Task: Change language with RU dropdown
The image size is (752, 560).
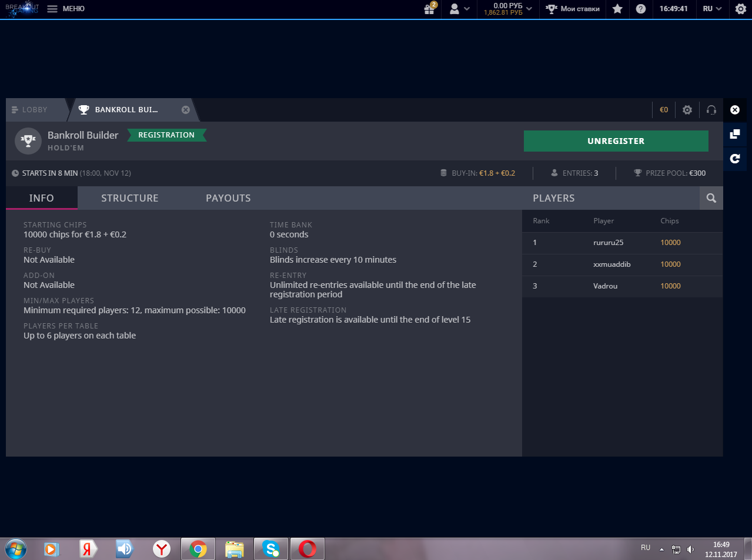Action: 712,9
